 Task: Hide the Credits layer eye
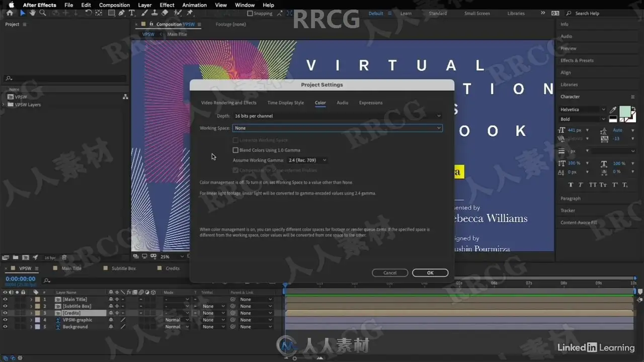point(5,313)
